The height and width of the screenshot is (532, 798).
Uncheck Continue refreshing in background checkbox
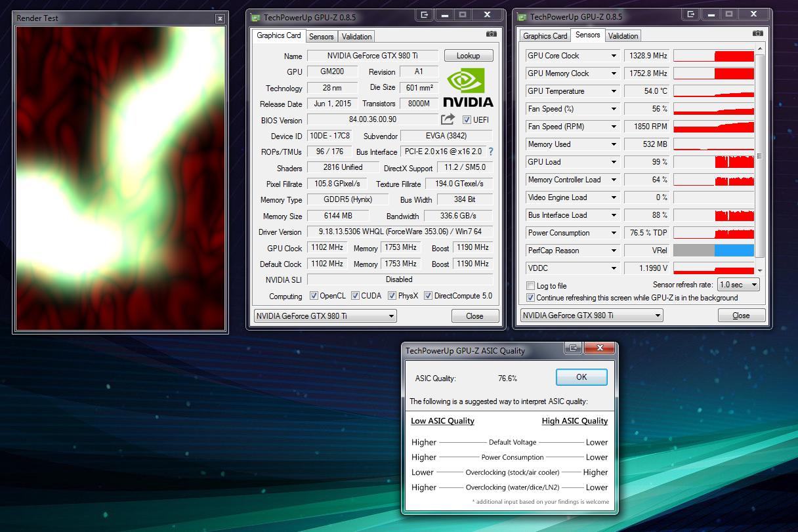point(530,298)
